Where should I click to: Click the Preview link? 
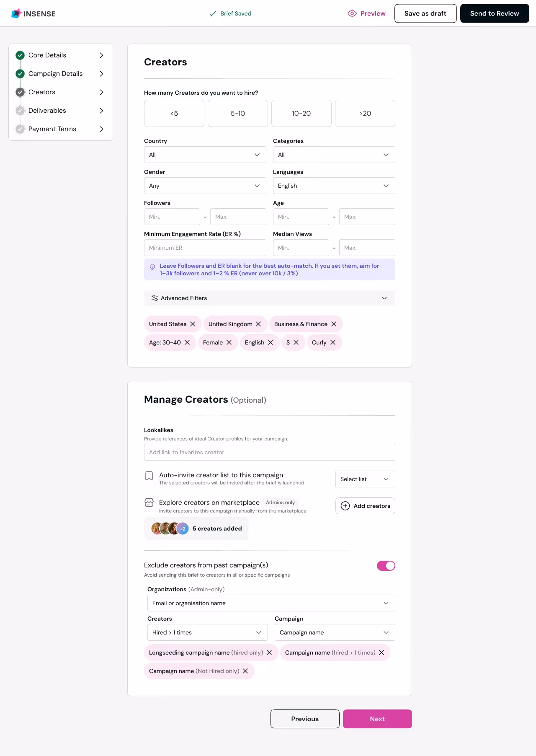367,13
